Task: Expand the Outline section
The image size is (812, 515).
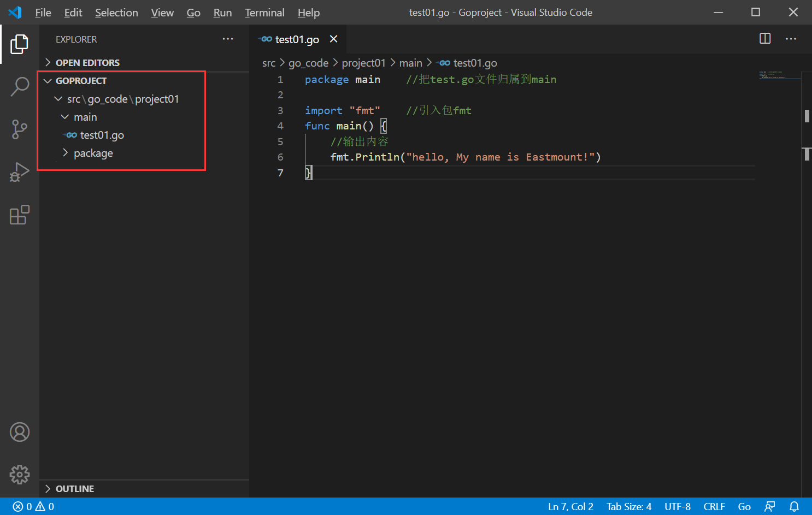Action: (144, 488)
